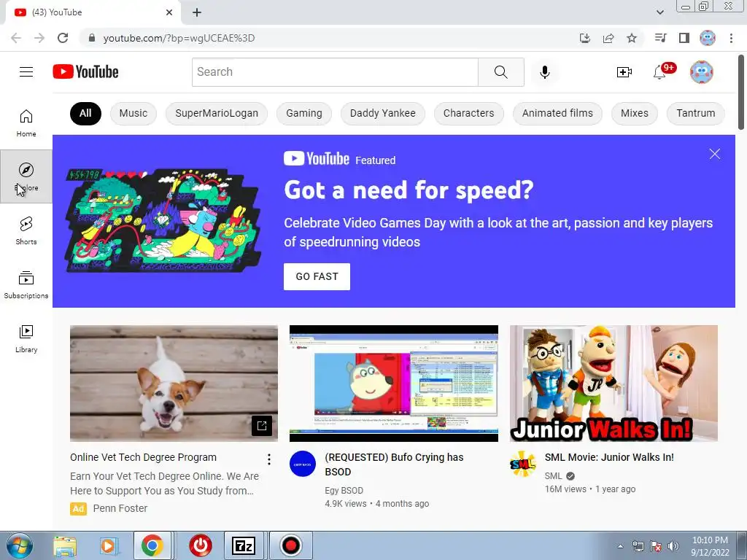This screenshot has height=560, width=747.
Task: Reload the page
Action: 63,38
